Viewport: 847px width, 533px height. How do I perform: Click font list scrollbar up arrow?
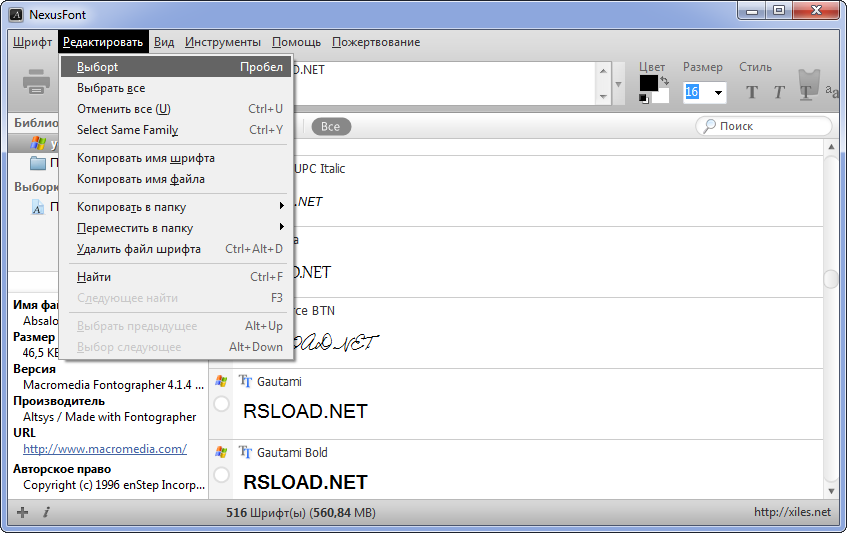click(x=831, y=147)
